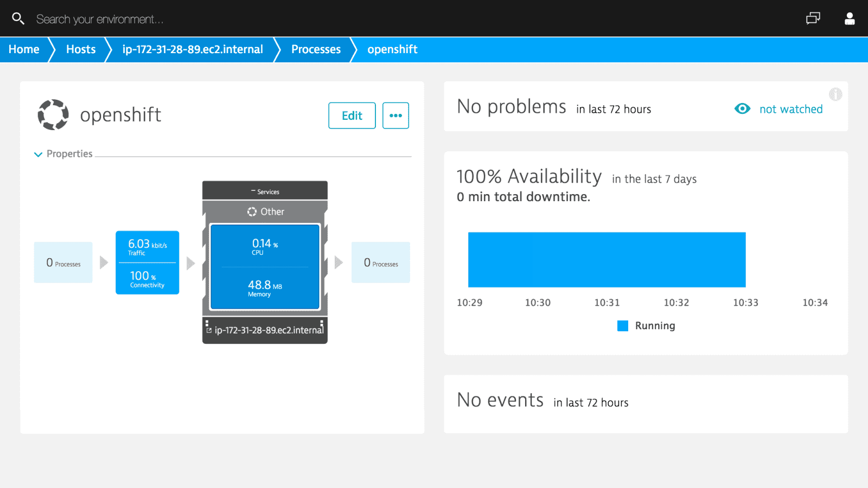
Task: Open the dashboards window icon
Action: (x=813, y=18)
